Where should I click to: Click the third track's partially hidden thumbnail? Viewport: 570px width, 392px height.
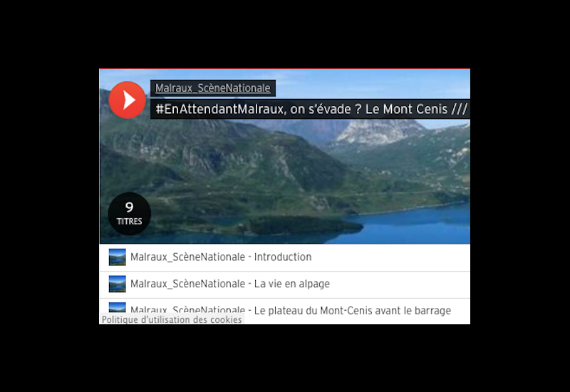coord(118,307)
